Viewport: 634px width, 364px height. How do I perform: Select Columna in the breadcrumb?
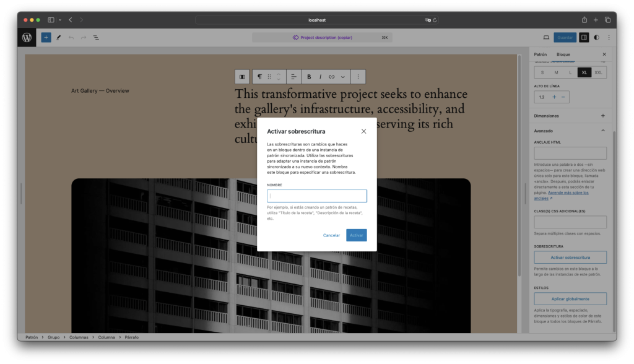click(106, 337)
